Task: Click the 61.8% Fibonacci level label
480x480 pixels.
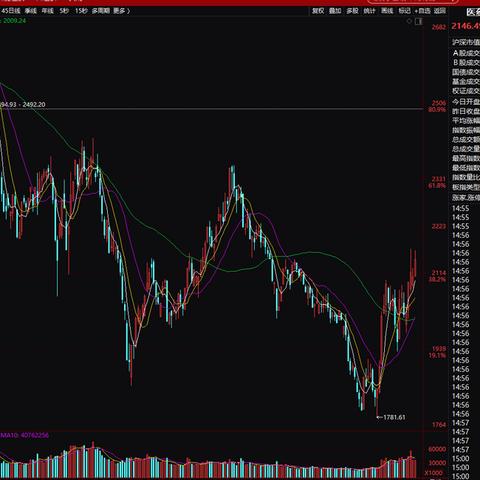Action: pyautogui.click(x=437, y=186)
